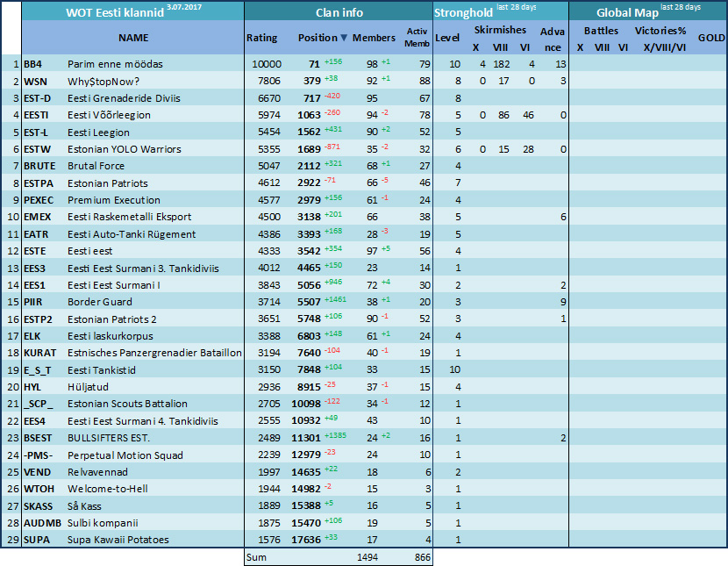Click the Sum row label
This screenshot has width=728, height=566.
256,557
